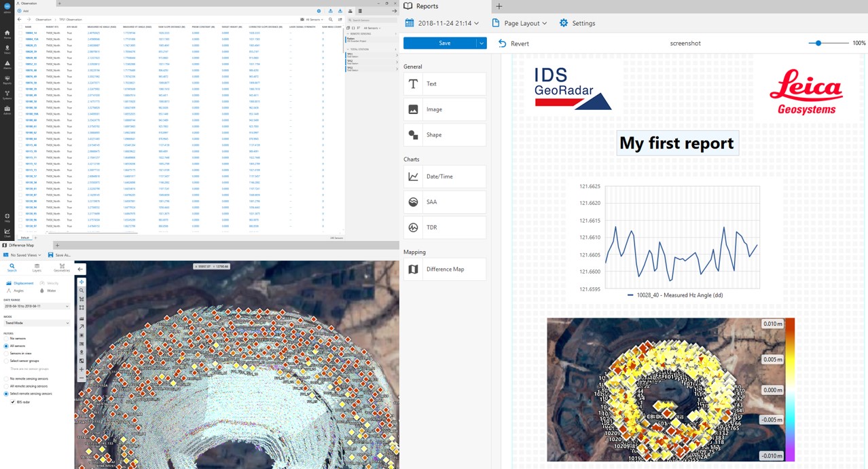Viewport: 868px width, 469px height.
Task: Select the magnifier zoom tool on the map toolbar
Action: pyautogui.click(x=82, y=291)
